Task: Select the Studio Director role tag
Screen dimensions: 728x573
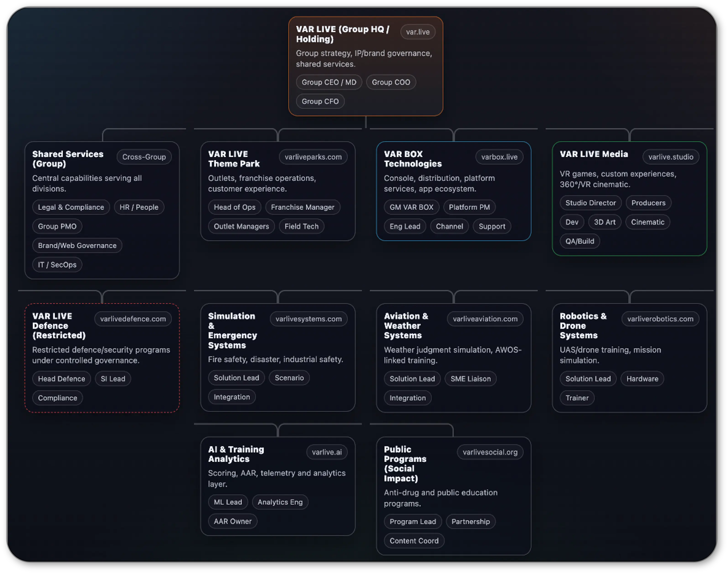Action: pos(591,203)
